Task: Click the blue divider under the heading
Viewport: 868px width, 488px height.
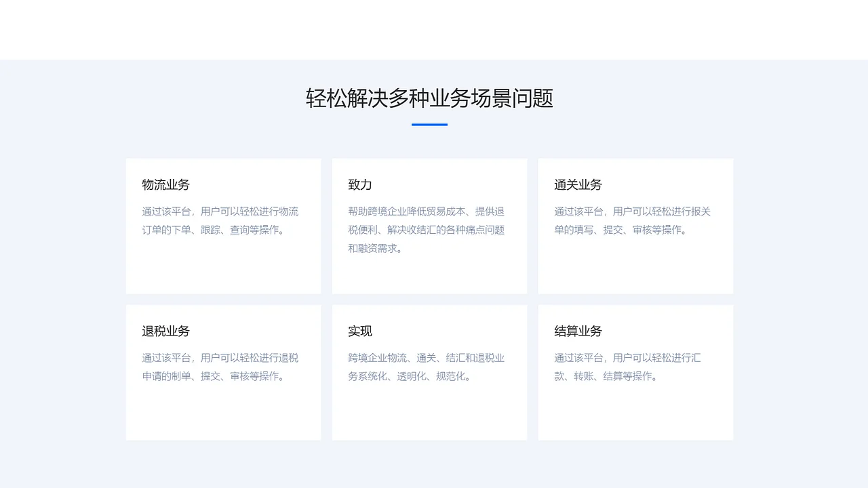Action: click(x=429, y=125)
